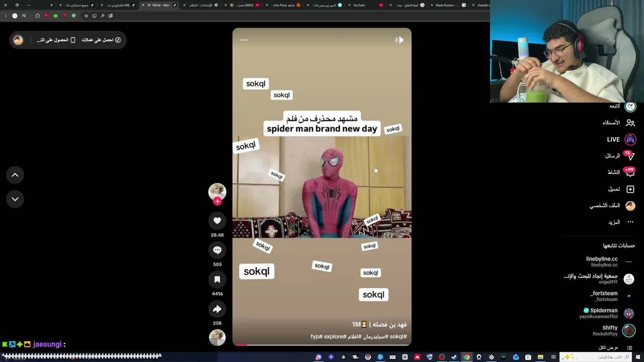Screen dimensions: 644x362
Task: Share the video with the arrow icon
Action: pos(217,309)
